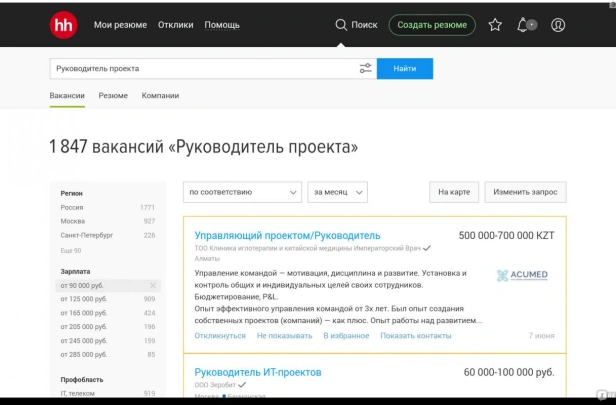
Task: Open the header Поиск magnifier icon
Action: 341,25
